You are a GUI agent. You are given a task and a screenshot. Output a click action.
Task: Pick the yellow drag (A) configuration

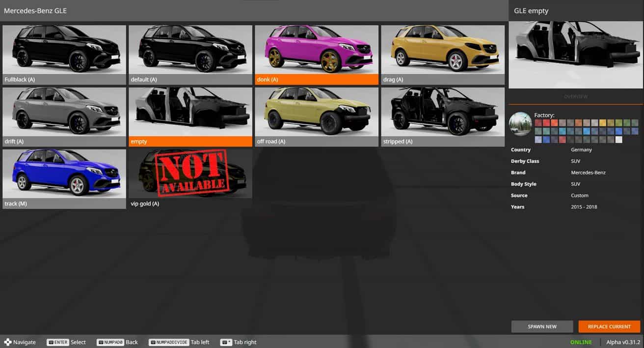443,55
